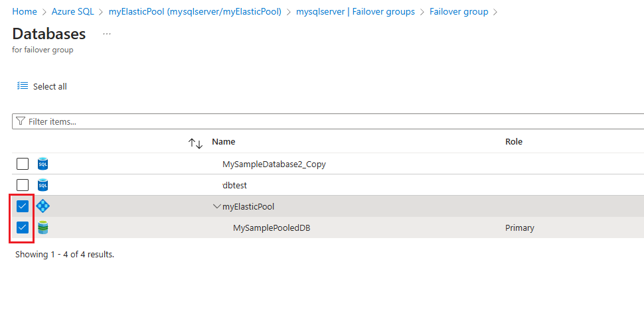Sort by the Name column header
Screen dimensions: 644x323
pos(224,141)
